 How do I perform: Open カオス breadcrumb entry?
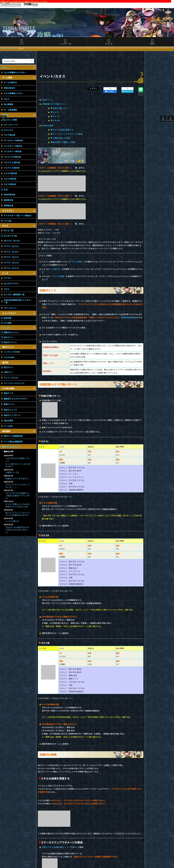[21, 48]
